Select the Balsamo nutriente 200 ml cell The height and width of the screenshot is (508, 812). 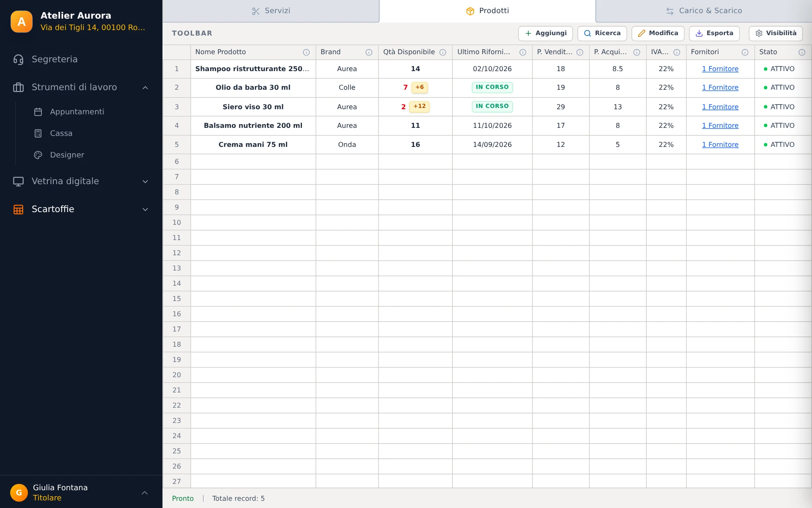coord(253,126)
